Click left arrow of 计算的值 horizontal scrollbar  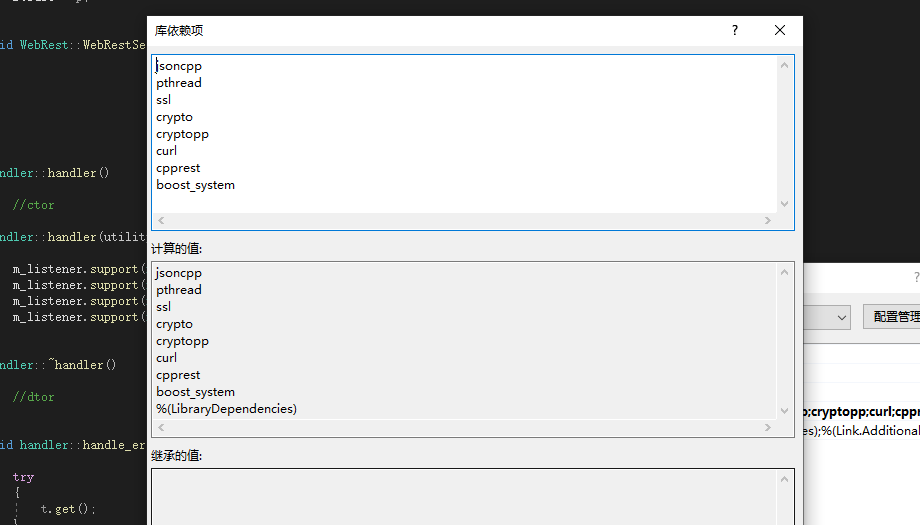161,427
